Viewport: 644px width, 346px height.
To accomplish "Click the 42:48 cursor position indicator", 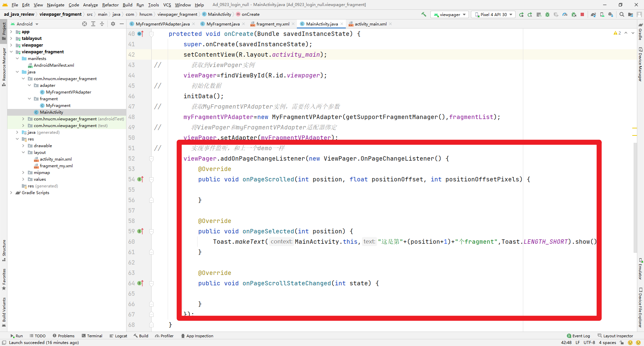I will coord(566,342).
